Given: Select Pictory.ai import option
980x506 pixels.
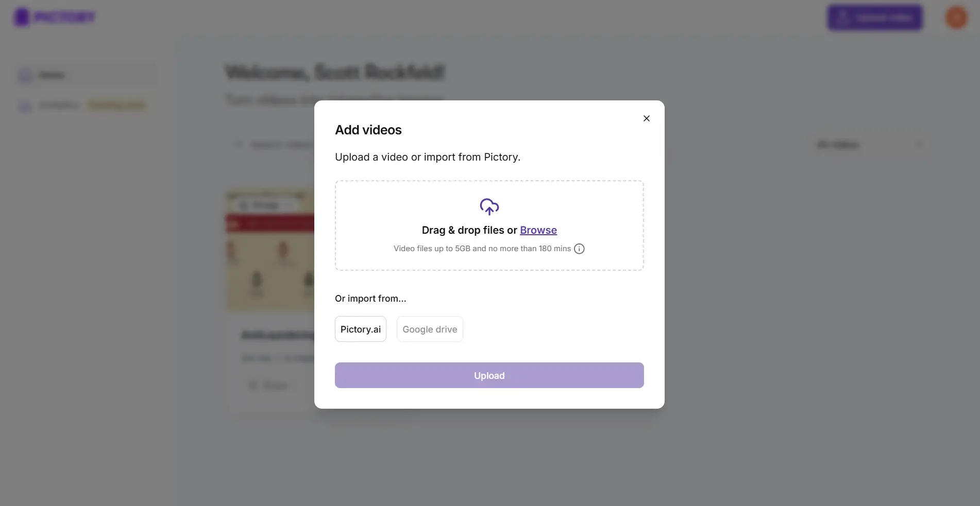Looking at the screenshot, I should point(360,329).
